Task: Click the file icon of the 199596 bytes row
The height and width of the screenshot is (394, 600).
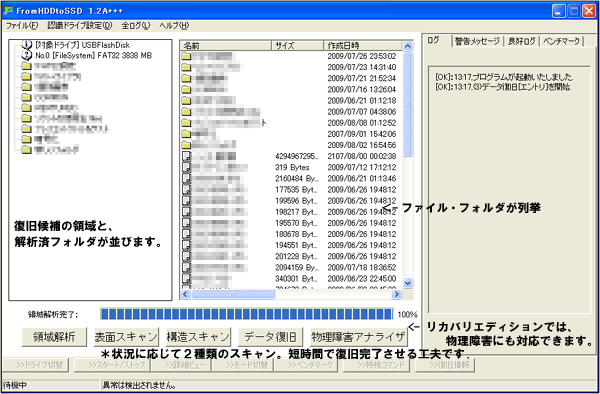Action: [x=186, y=201]
